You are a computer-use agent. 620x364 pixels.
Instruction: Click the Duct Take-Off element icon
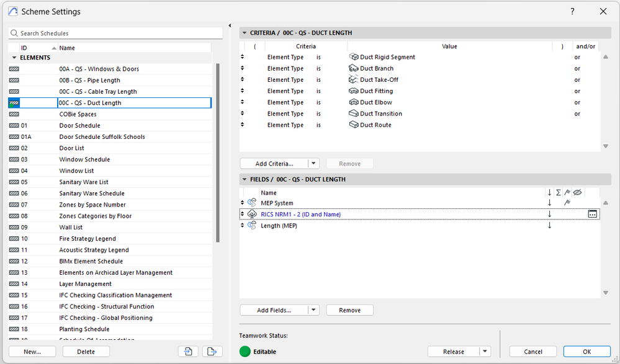[354, 79]
